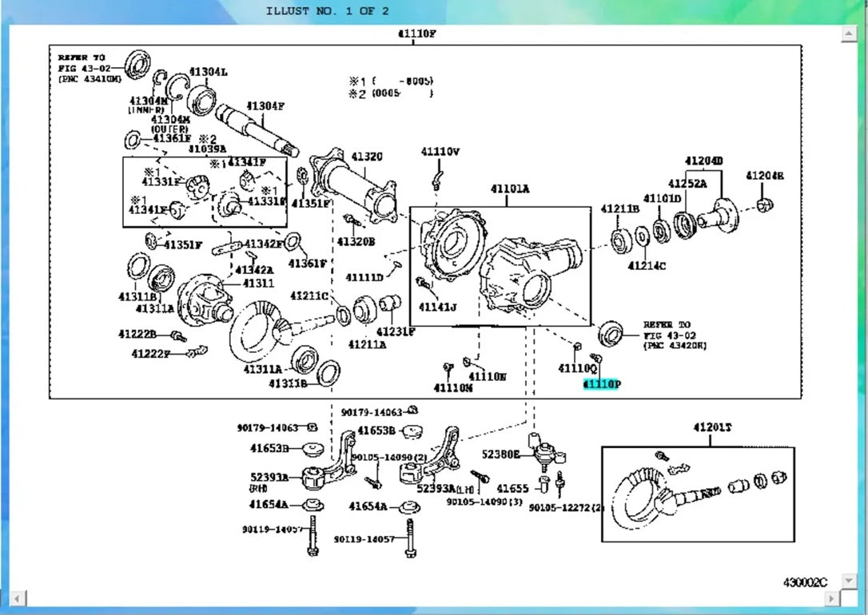Click the scroll right arrow of the horizontal scrollbar

tap(831, 598)
